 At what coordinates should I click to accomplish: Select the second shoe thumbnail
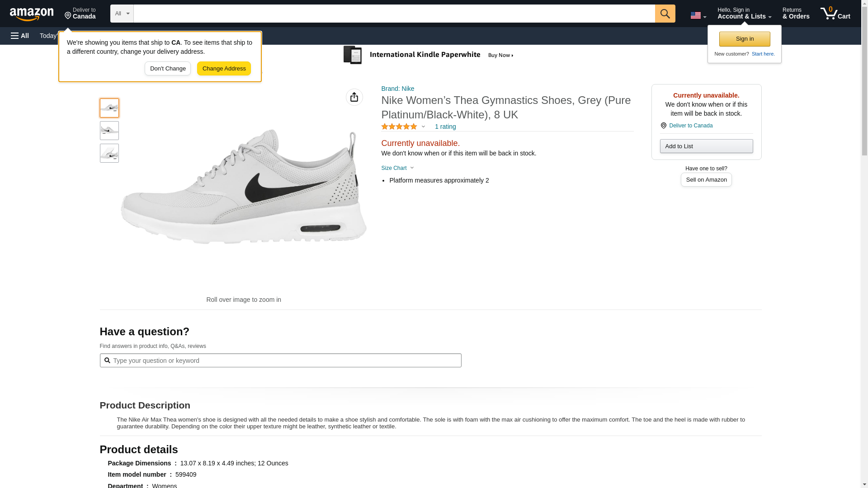(x=109, y=131)
